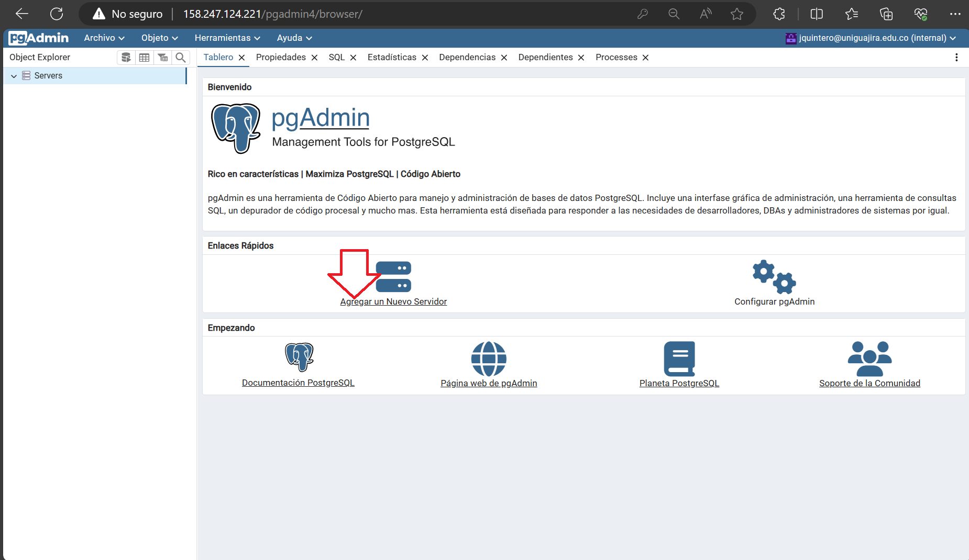Switch to the Dependencias tab

(x=467, y=57)
